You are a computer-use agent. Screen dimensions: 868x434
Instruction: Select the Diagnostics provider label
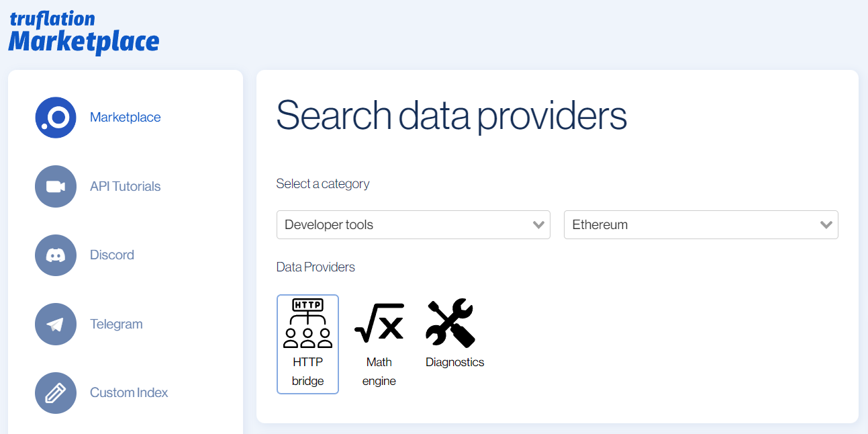click(455, 362)
